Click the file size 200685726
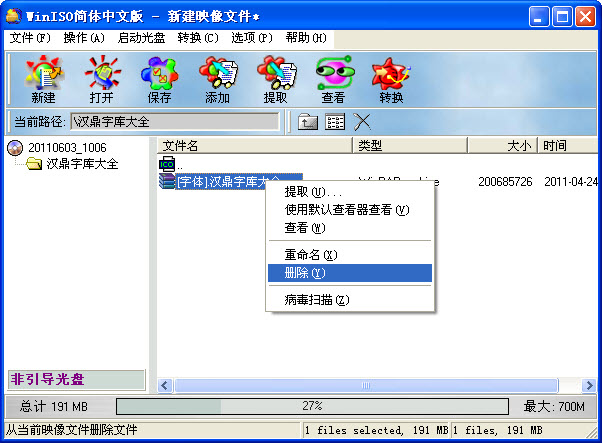The width and height of the screenshot is (602, 443). click(505, 182)
